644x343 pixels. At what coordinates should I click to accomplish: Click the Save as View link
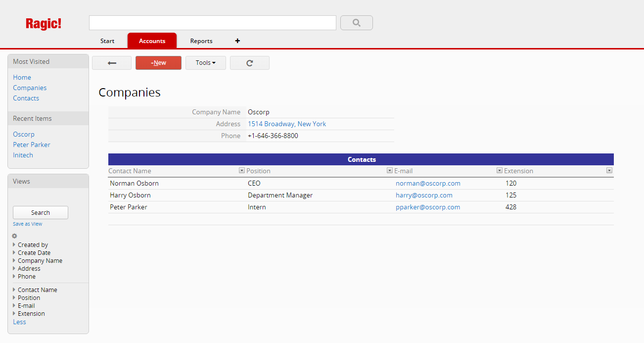(x=28, y=224)
